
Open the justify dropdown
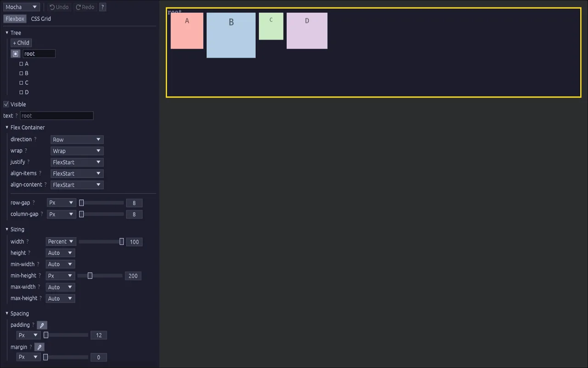click(x=77, y=162)
